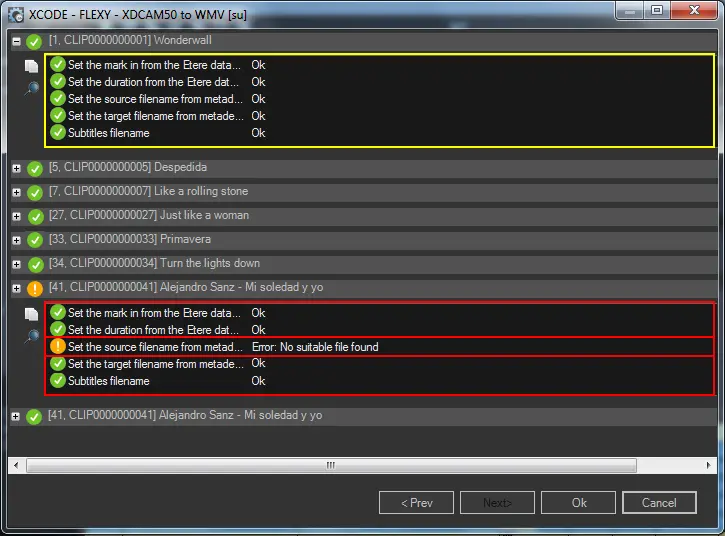Viewport: 725px width, 536px height.
Task: Click the horizontal scrollbar thumb
Action: tap(330, 465)
